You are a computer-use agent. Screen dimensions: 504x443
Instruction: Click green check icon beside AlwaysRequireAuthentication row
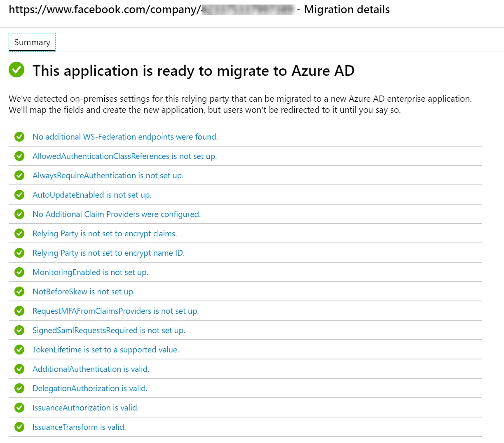(19, 175)
